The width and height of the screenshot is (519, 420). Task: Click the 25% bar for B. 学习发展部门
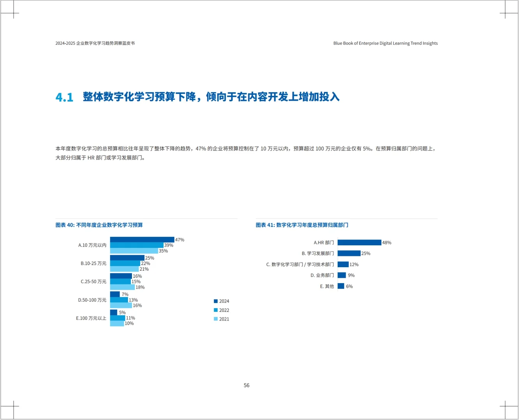[349, 253]
